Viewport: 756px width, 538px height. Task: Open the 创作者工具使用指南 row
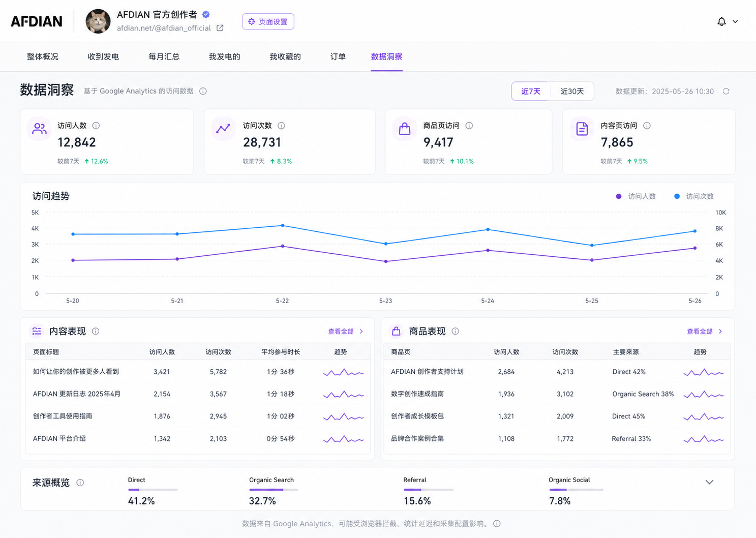[x=198, y=416]
